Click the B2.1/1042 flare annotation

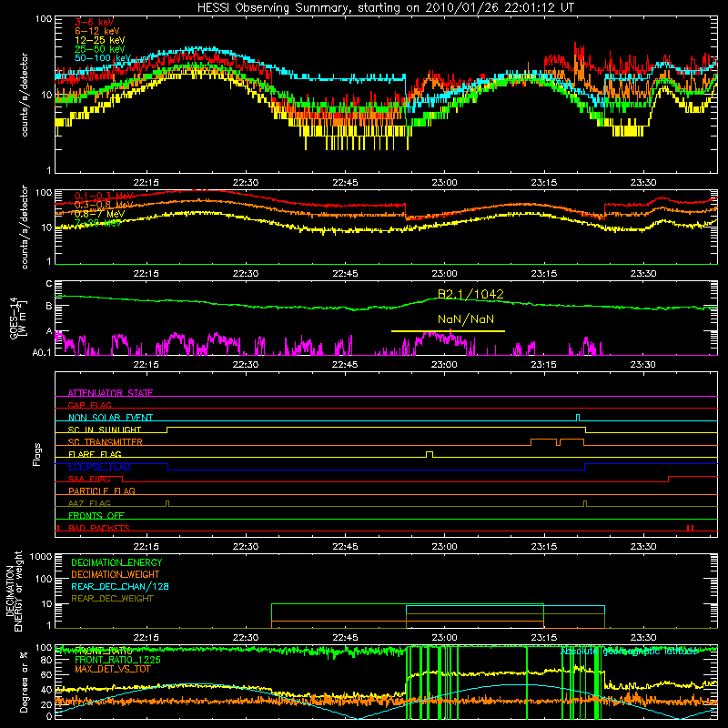pos(470,294)
